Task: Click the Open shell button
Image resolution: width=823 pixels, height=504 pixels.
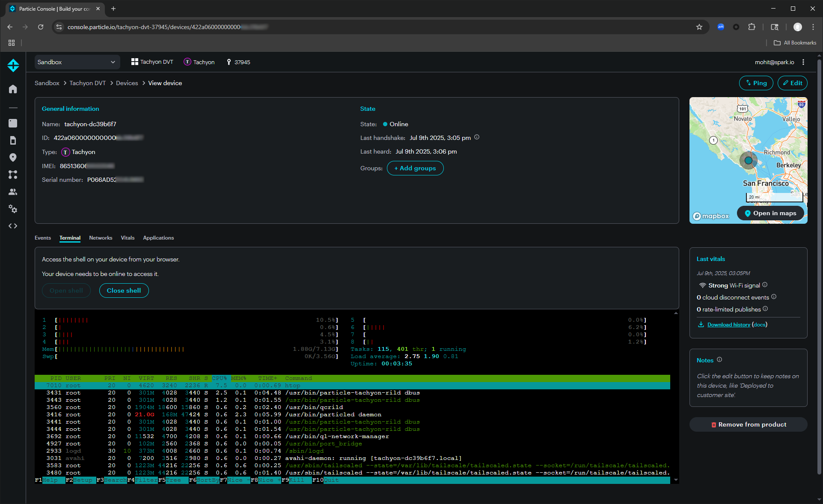Action: click(x=66, y=291)
